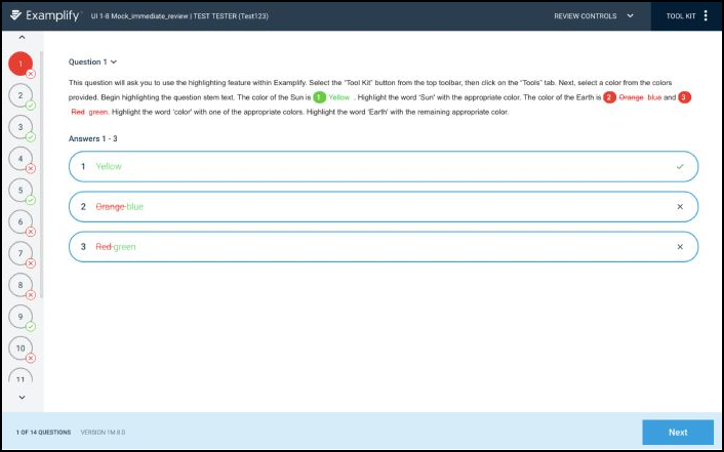Click the Next button
This screenshot has height=452, width=724.
point(678,432)
